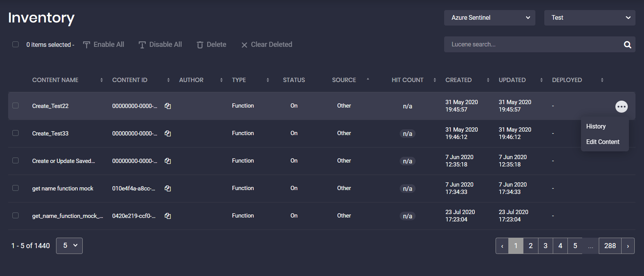Expand the Test dropdown selector
Image resolution: width=644 pixels, height=276 pixels.
click(x=589, y=18)
